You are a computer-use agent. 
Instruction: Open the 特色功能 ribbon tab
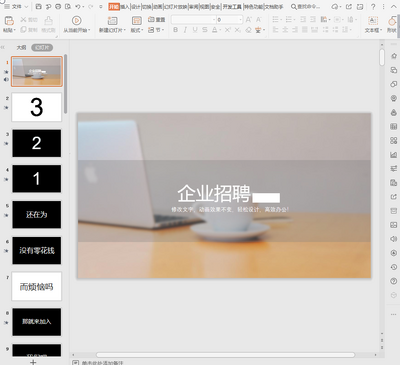(x=253, y=7)
